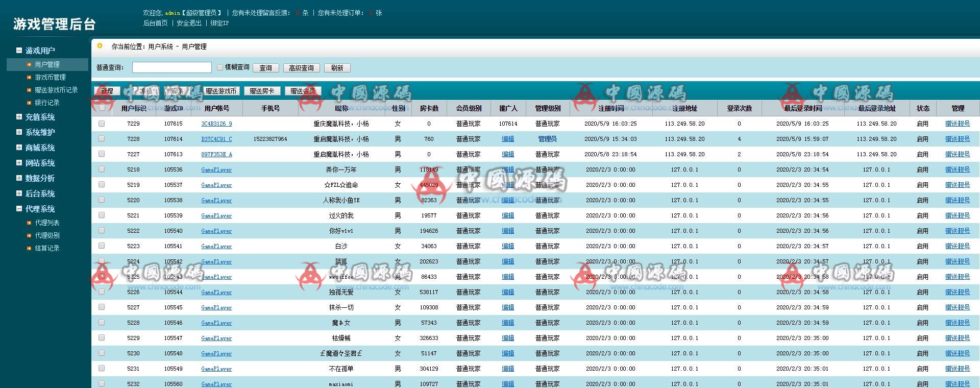Image resolution: width=980 pixels, height=388 pixels.
Task: Check the row for user 5230
Action: tap(102, 353)
